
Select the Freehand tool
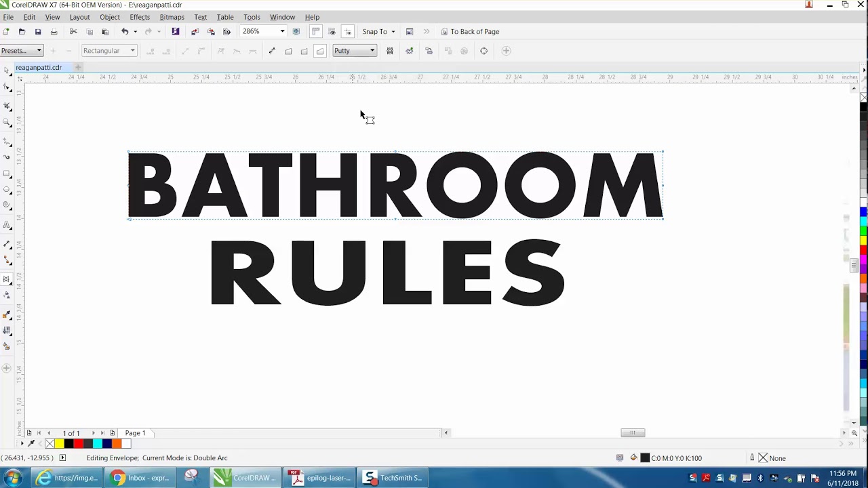pyautogui.click(x=7, y=141)
